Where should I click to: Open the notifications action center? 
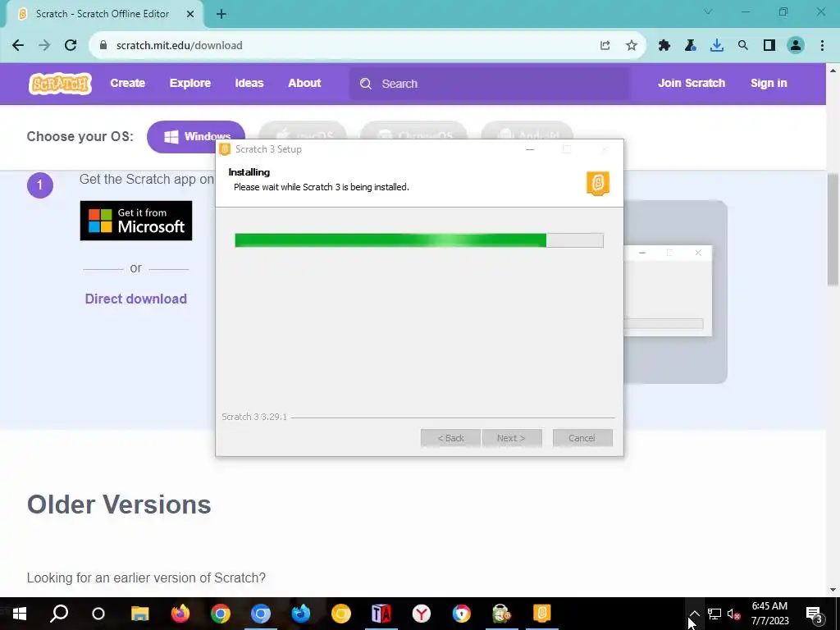click(x=815, y=614)
